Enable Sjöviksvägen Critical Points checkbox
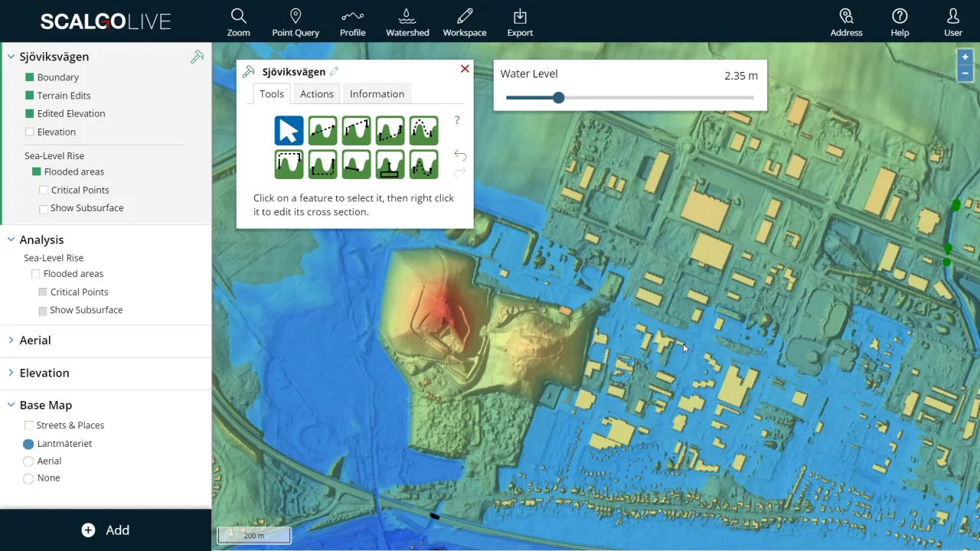This screenshot has width=980, height=551. point(44,191)
